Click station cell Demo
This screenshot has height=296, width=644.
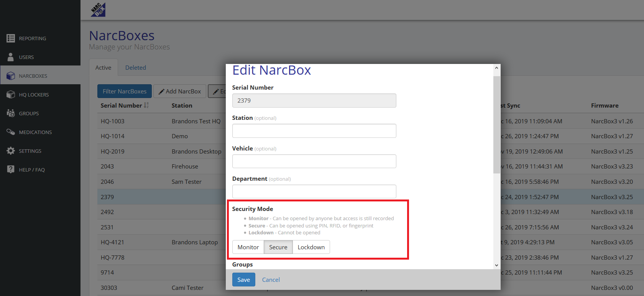pos(180,136)
